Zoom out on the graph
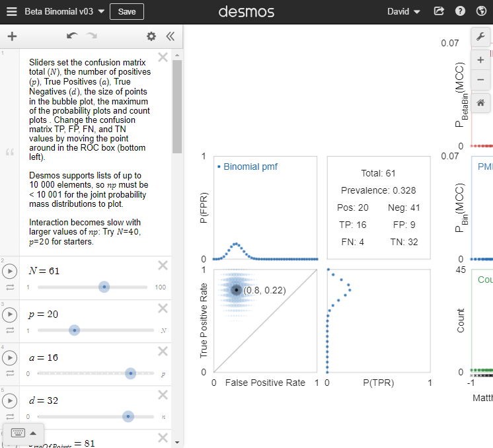Viewport: 493px width, 448px height. point(480,80)
